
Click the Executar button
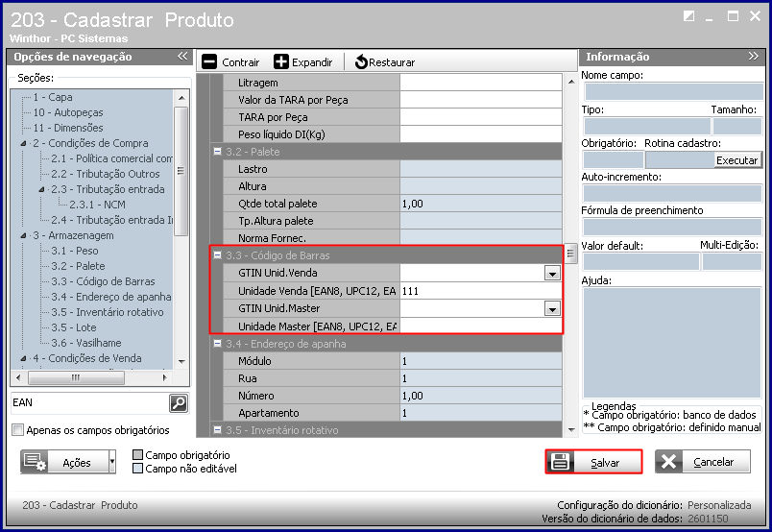tap(736, 160)
